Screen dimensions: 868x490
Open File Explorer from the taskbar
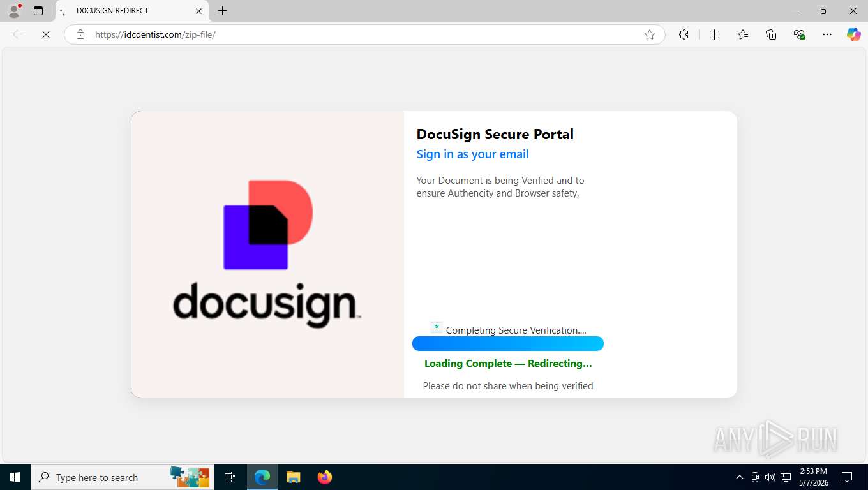[293, 477]
